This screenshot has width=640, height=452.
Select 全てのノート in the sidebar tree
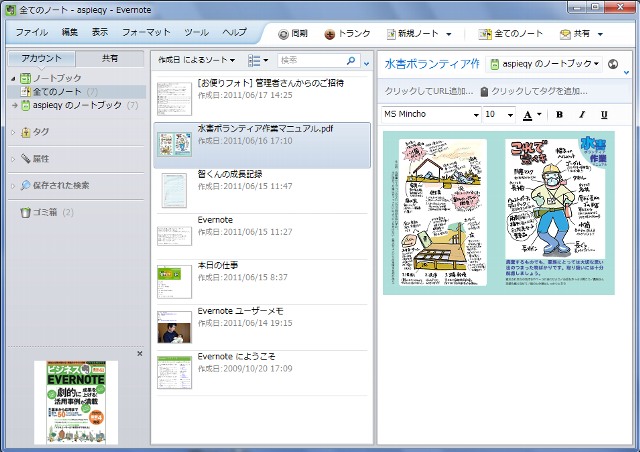[77, 92]
